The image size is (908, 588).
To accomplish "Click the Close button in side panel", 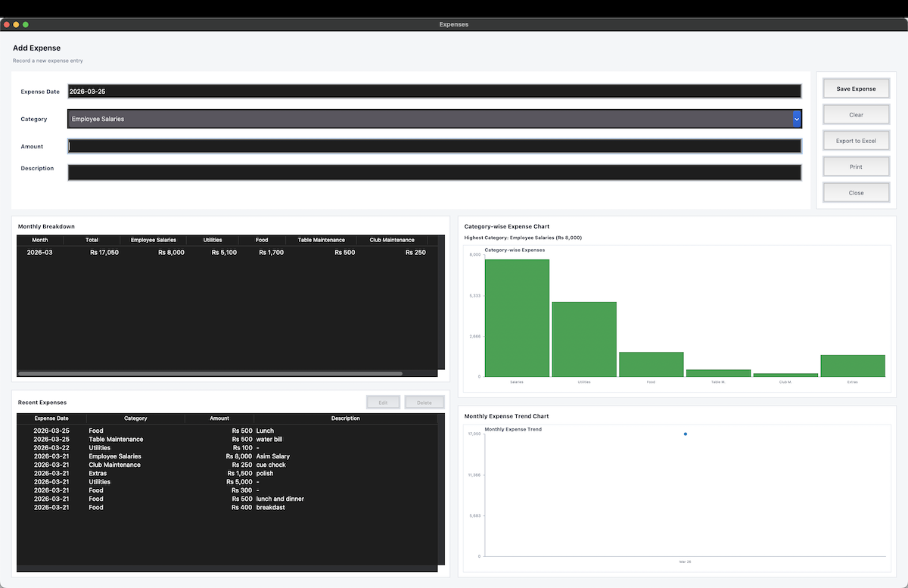I will coord(856,193).
